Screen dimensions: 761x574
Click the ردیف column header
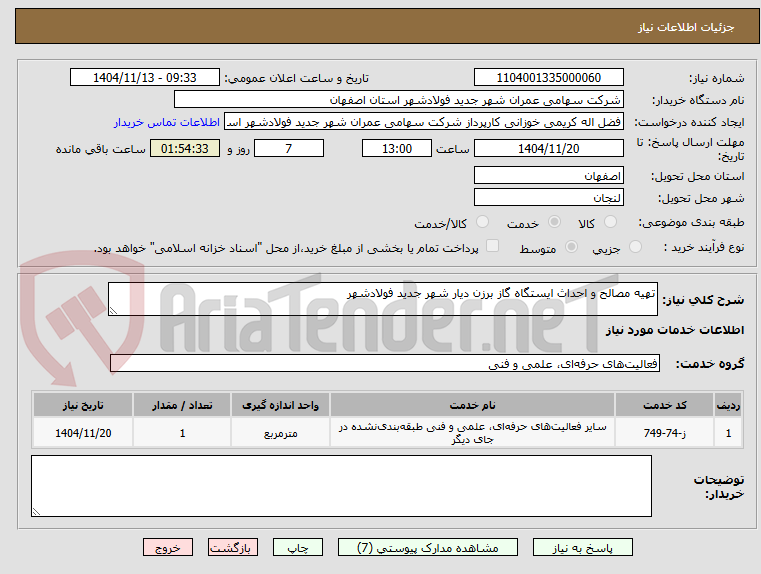tap(728, 405)
